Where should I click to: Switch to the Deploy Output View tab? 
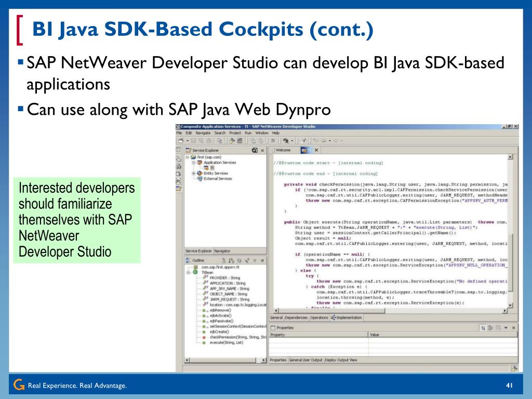341,360
